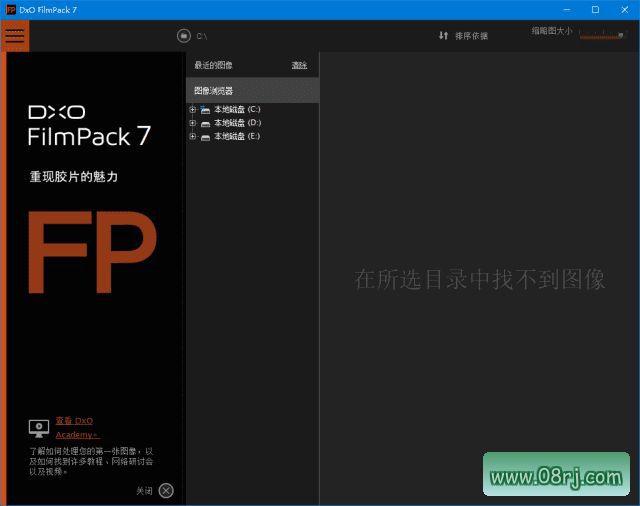Viewport: 640px width, 506px height.
Task: Expand the 本地磁盘 (E:) tree node
Action: tap(193, 136)
